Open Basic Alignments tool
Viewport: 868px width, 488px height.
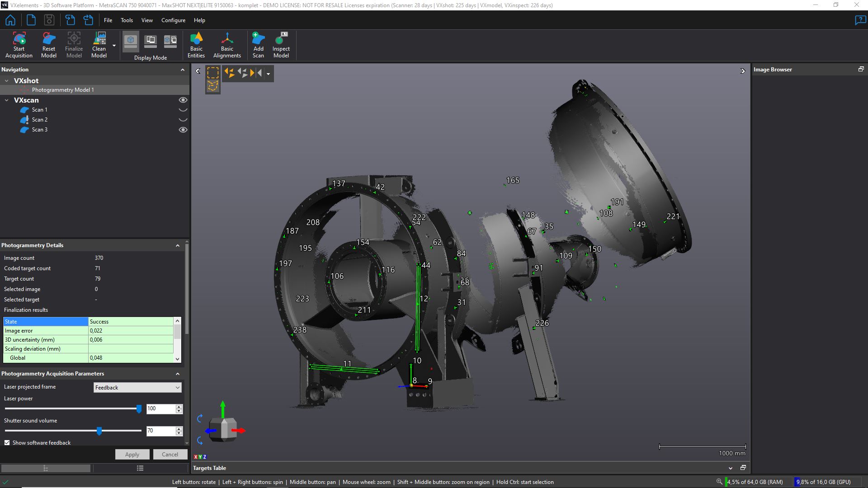(227, 40)
